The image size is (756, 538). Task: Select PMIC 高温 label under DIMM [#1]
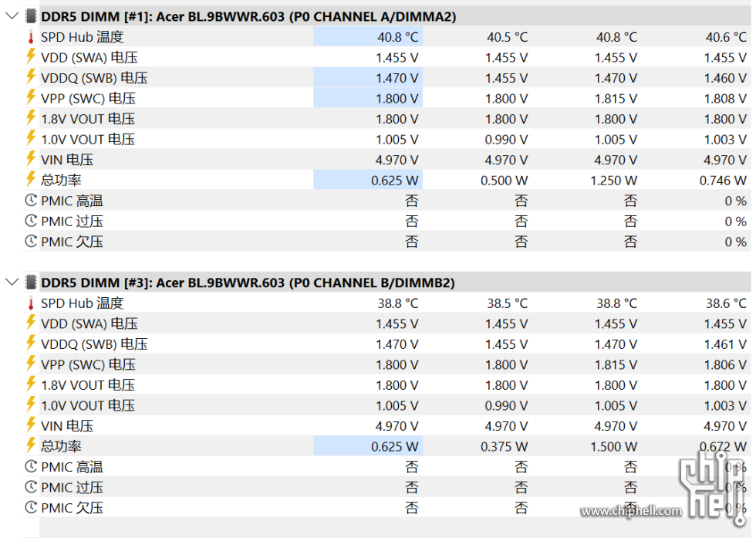point(72,201)
